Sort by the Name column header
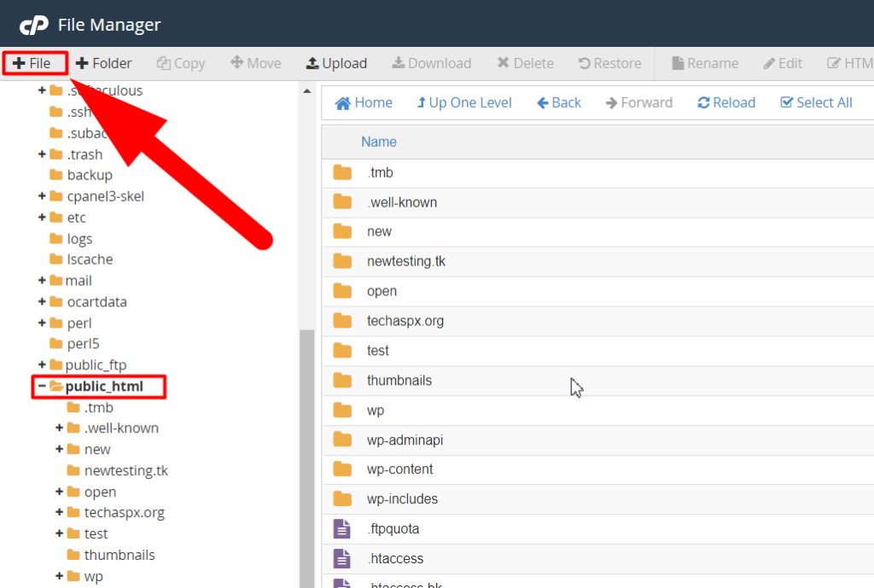The height and width of the screenshot is (588, 874). pos(379,143)
